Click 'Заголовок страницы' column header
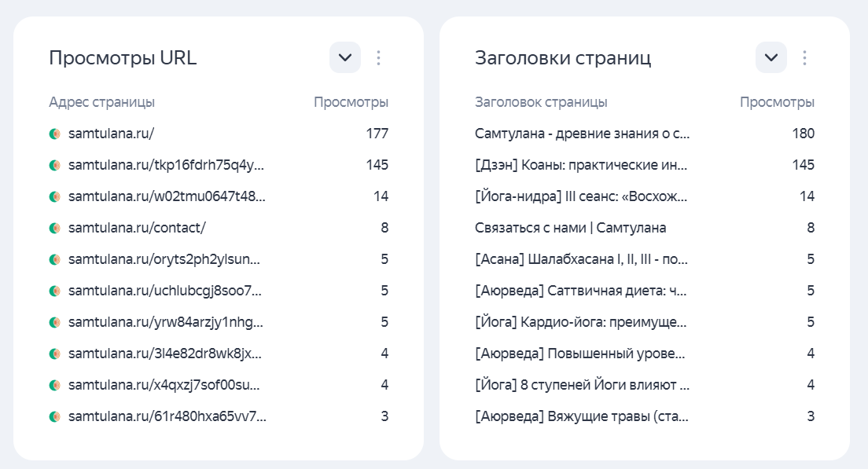Image resolution: width=868 pixels, height=469 pixels. pos(541,102)
